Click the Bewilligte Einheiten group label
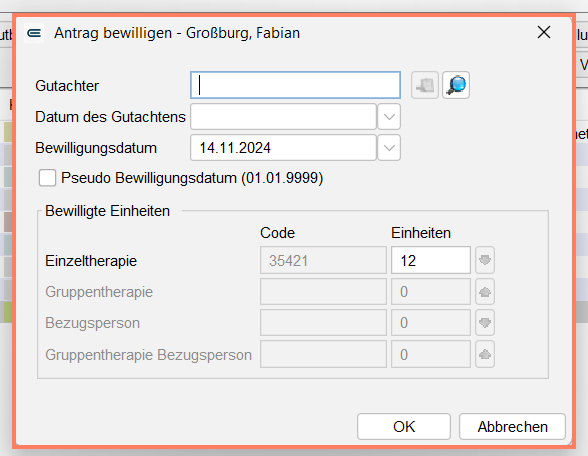 [108, 211]
